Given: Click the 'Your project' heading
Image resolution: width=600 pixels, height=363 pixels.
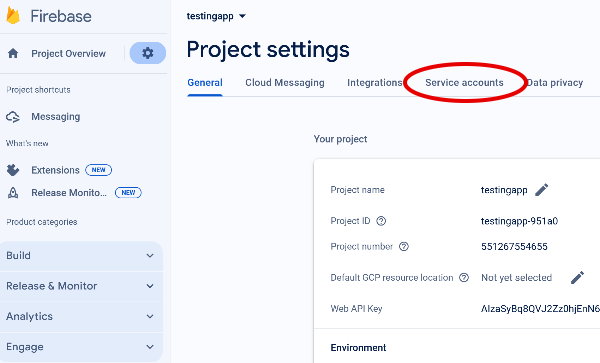Looking at the screenshot, I should pos(340,139).
